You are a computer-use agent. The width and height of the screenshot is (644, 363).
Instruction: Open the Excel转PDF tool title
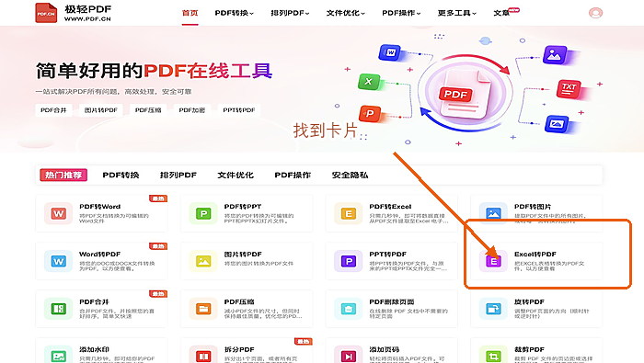coord(535,255)
